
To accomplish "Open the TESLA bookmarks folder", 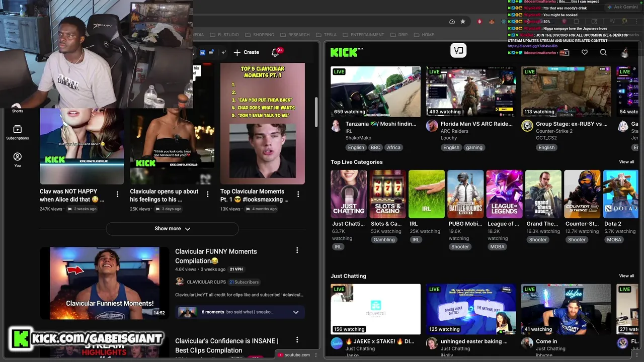I will click(x=327, y=35).
